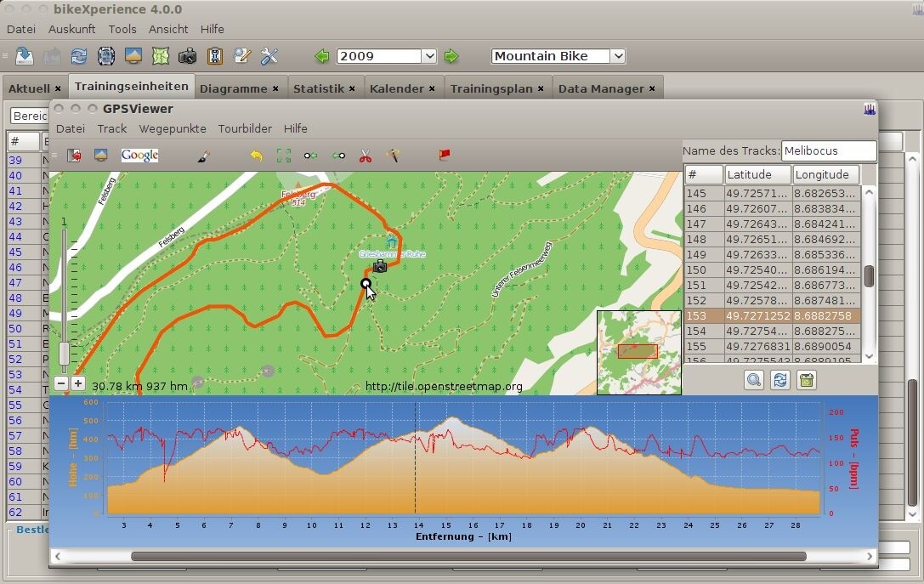
Task: Open the Datei menu in GPSViewer
Action: 70,128
